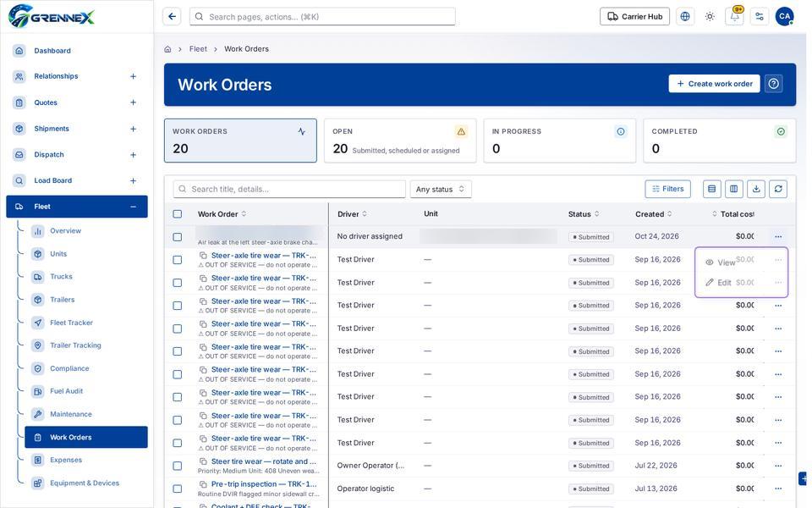Open row actions for the Jul 22, 2026 order

pyautogui.click(x=778, y=466)
